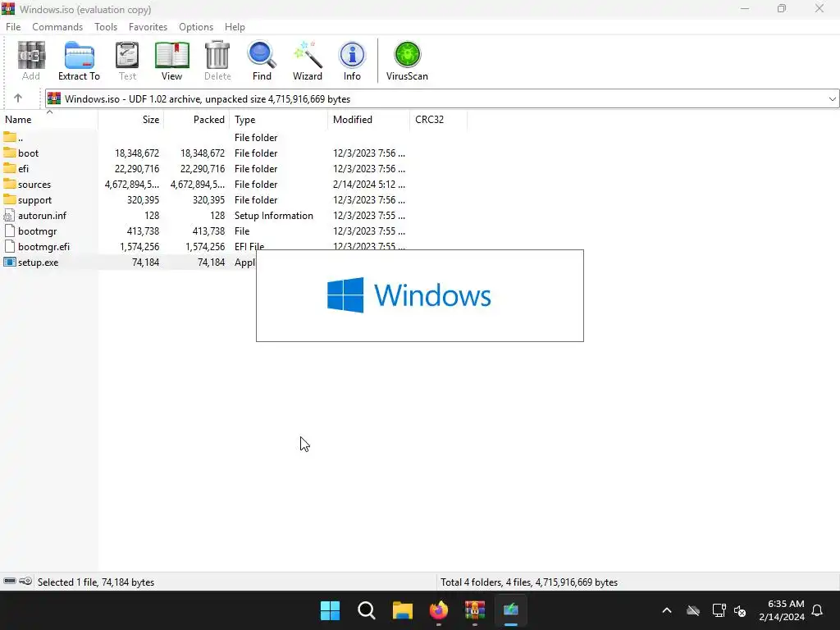Expand the archive path dropdown arrow
840x630 pixels.
[x=832, y=98]
